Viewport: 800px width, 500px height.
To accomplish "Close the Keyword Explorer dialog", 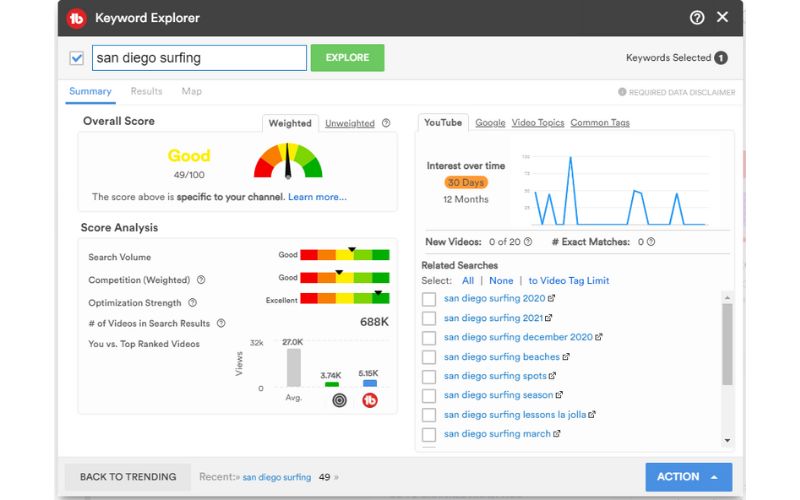I will click(x=722, y=17).
